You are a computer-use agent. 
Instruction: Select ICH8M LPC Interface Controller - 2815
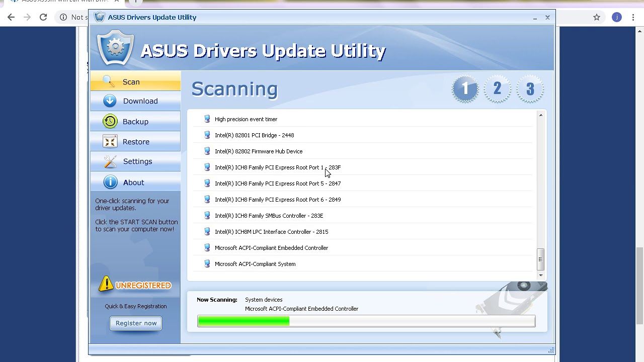pyautogui.click(x=362, y=232)
